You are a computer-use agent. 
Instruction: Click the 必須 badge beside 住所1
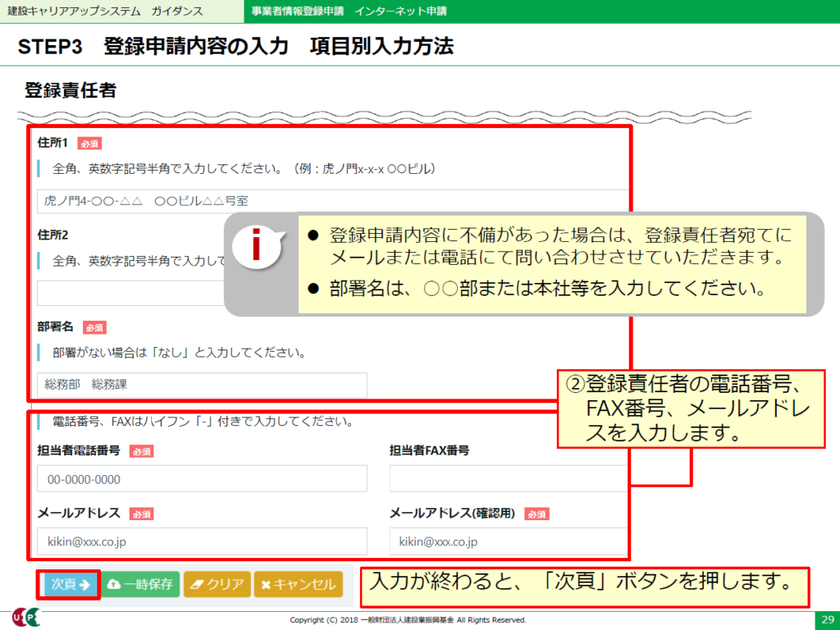tap(89, 144)
